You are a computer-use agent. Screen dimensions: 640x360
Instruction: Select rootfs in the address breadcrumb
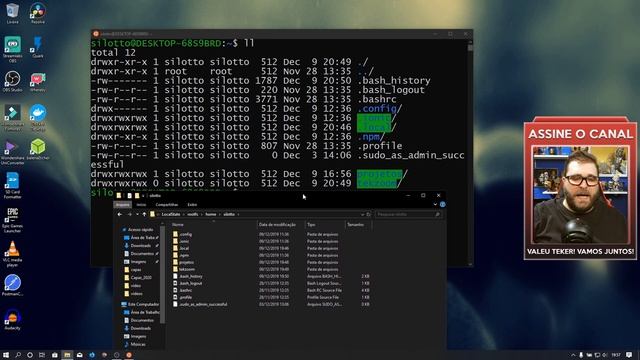click(x=193, y=214)
